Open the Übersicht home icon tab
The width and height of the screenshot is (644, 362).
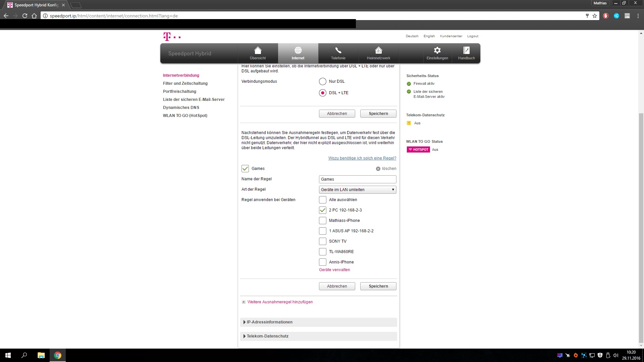tap(258, 53)
